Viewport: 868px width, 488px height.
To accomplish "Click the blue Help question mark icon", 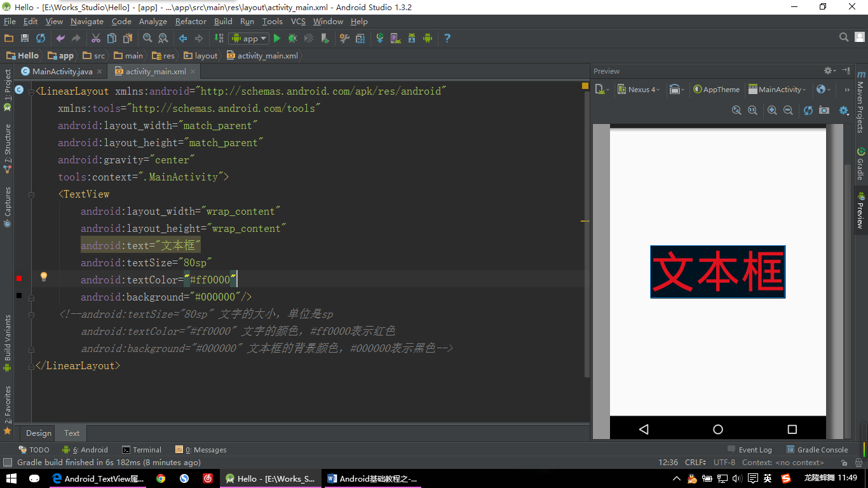I will coord(447,38).
